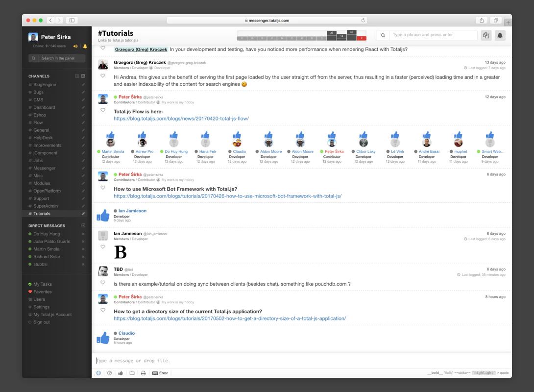Favorite TBD's pouchdb message with heart

click(103, 282)
